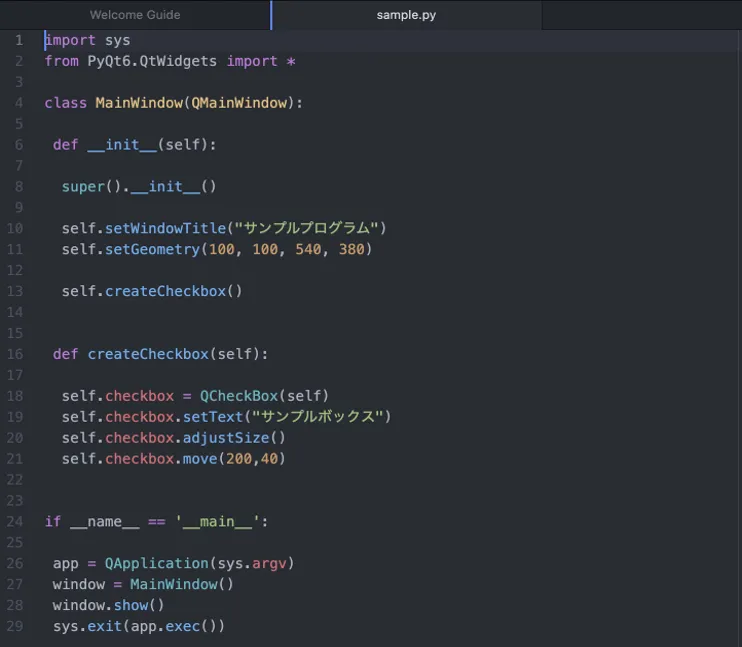Click line number 29 in gutter

(x=15, y=626)
